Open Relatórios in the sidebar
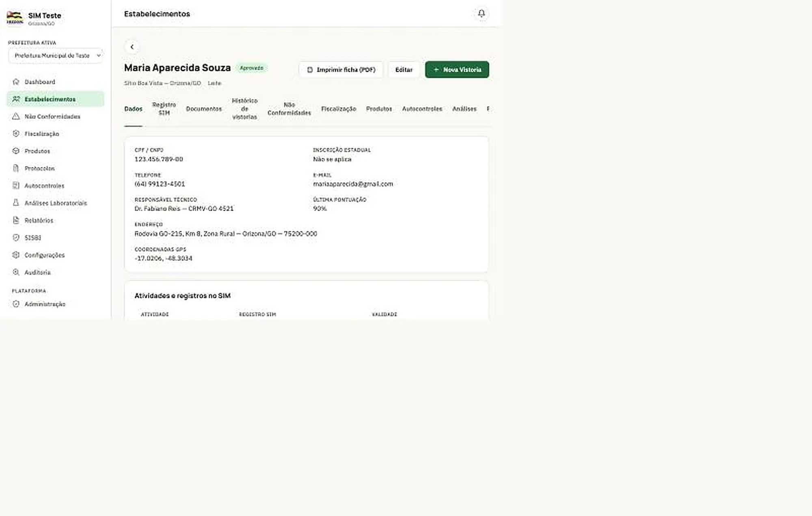Viewport: 812px width, 516px height. pos(56,220)
